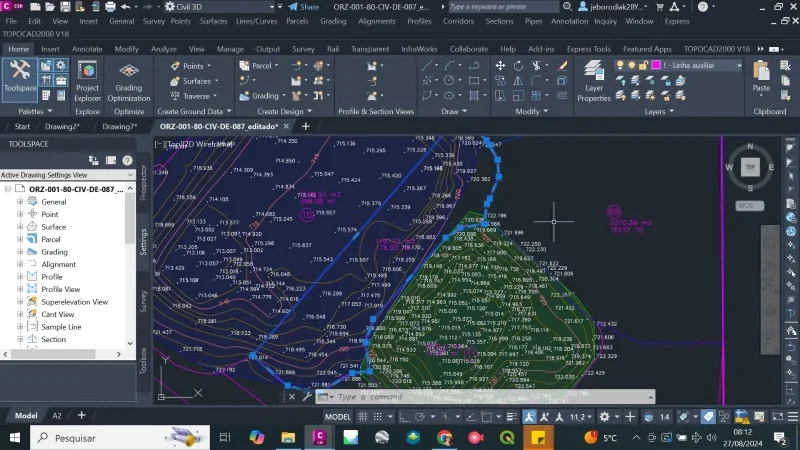
Task: Open the Linha auxiliar layer dropdown
Action: tap(739, 65)
